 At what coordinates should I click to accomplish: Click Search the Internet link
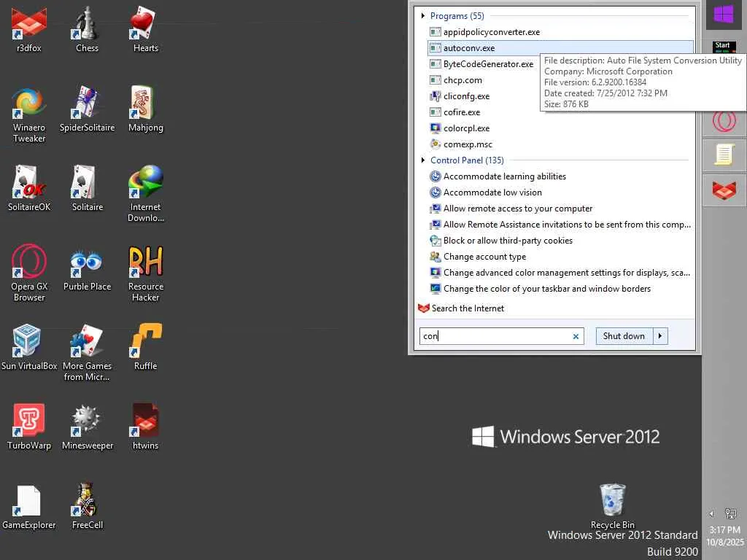(468, 308)
